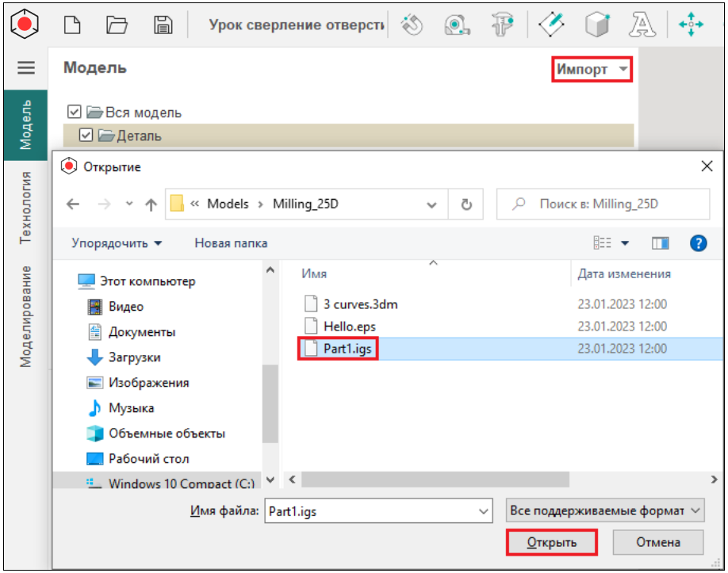Click the 3D cube primitive icon
728x573 pixels.
coord(596,25)
